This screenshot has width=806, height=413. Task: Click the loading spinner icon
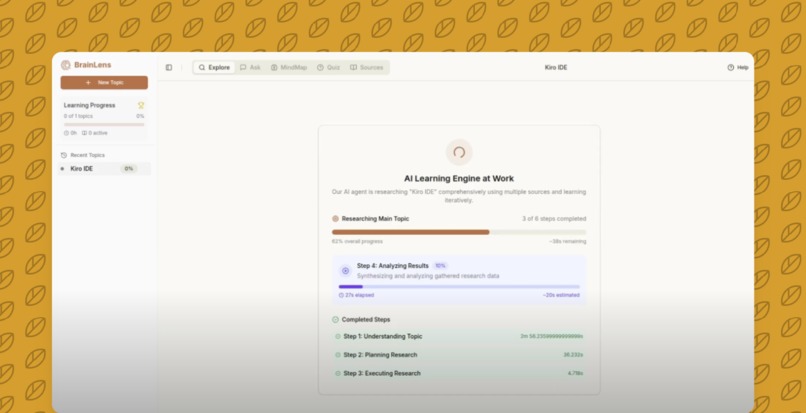click(x=459, y=152)
